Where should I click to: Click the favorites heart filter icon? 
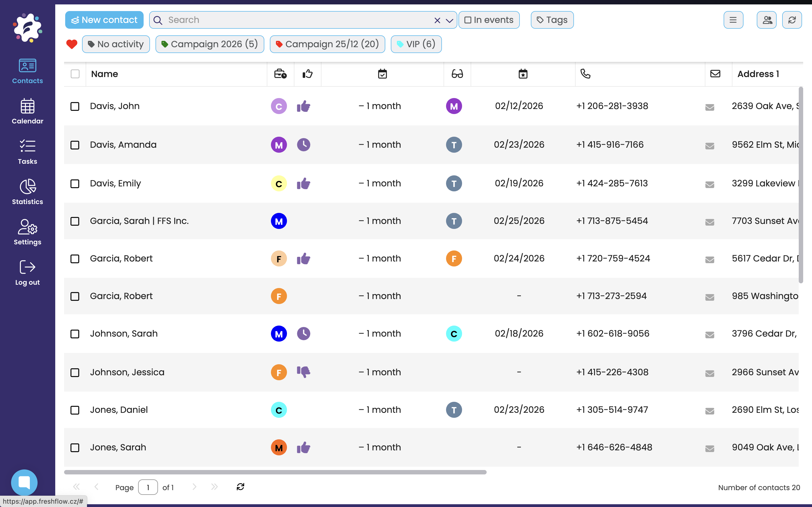pyautogui.click(x=72, y=44)
